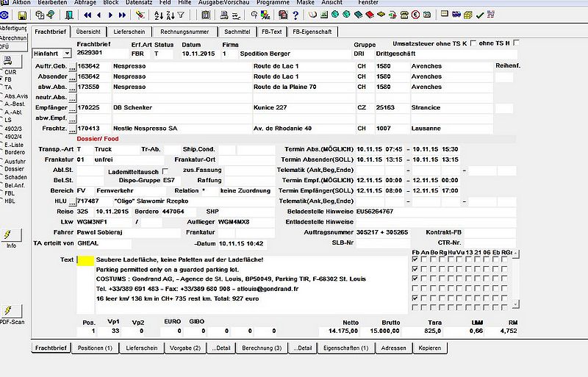This screenshot has width=588, height=377.
Task: Switch to the Übersicht tab
Action: [88, 32]
